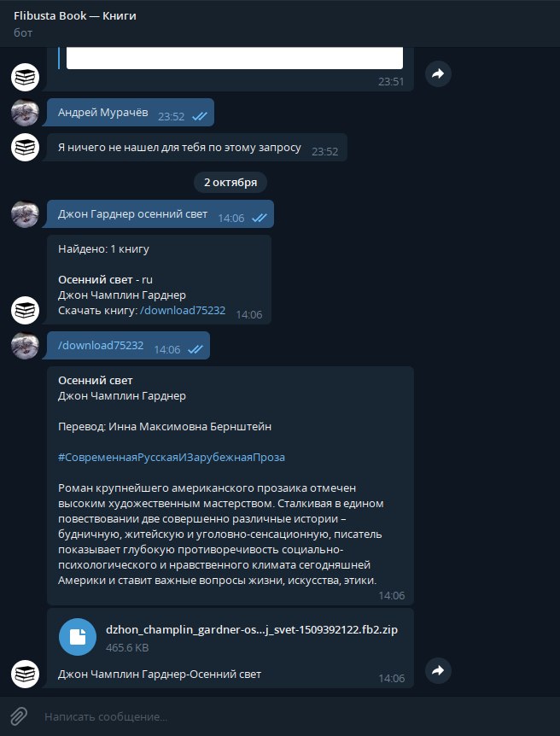This screenshot has width=560, height=736.
Task: Open the bot avatar next to 'Найдено: 1 книгу'
Action: click(x=25, y=310)
